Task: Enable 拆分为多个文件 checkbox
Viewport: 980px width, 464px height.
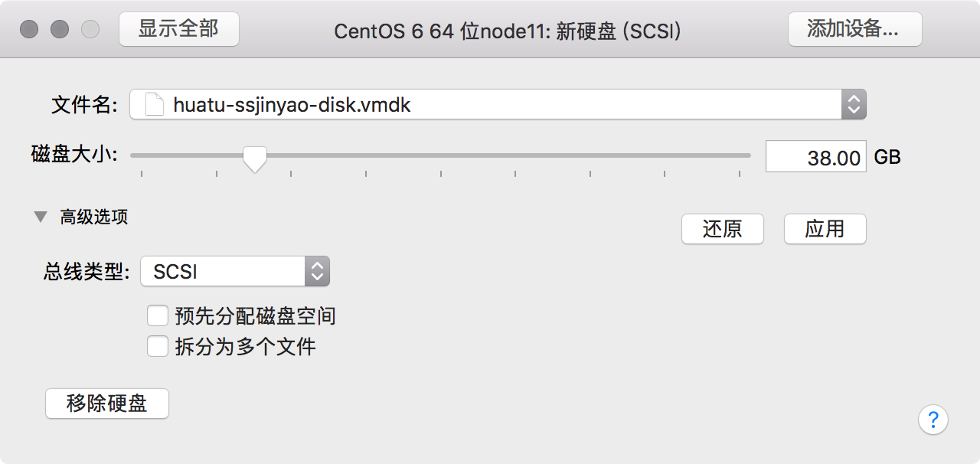Action: [158, 347]
